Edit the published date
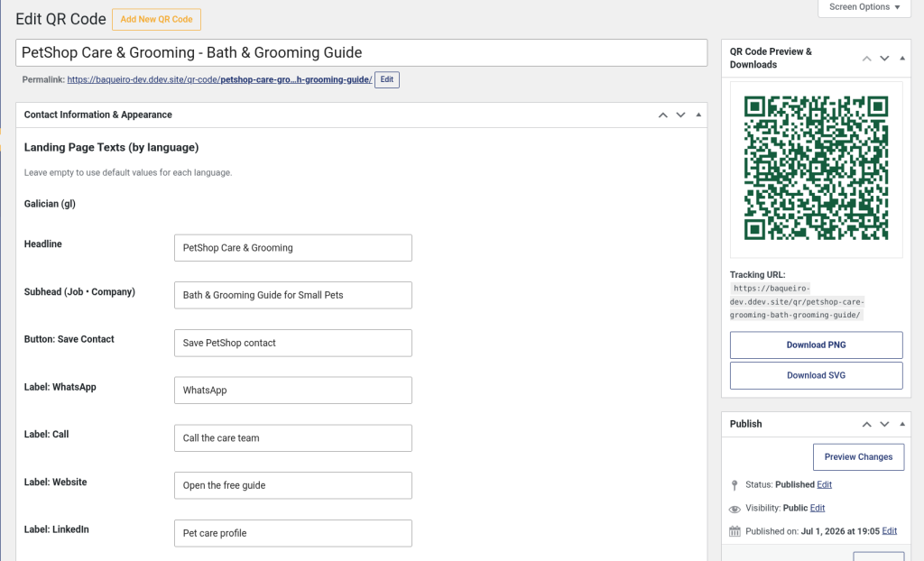This screenshot has height=561, width=924. point(889,531)
